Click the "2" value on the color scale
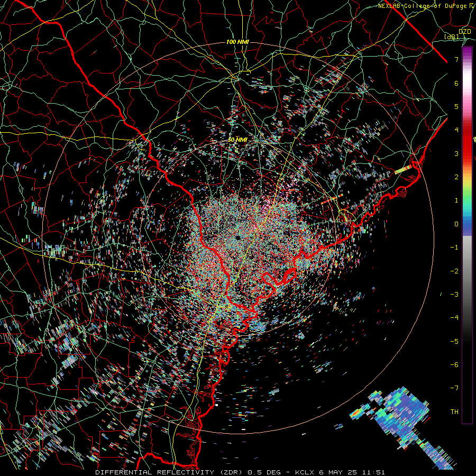This screenshot has height=476, width=476. pos(456,177)
